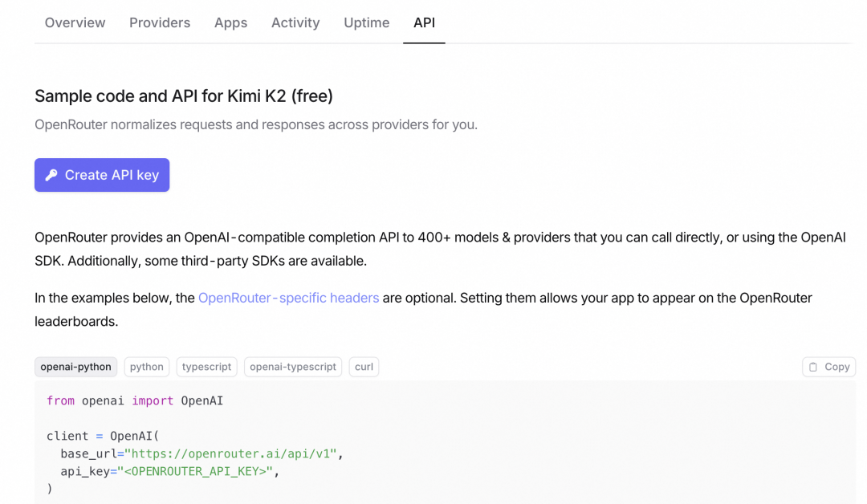Switch to the Providers tab
Viewport: 867px width, 504px height.
pos(160,22)
